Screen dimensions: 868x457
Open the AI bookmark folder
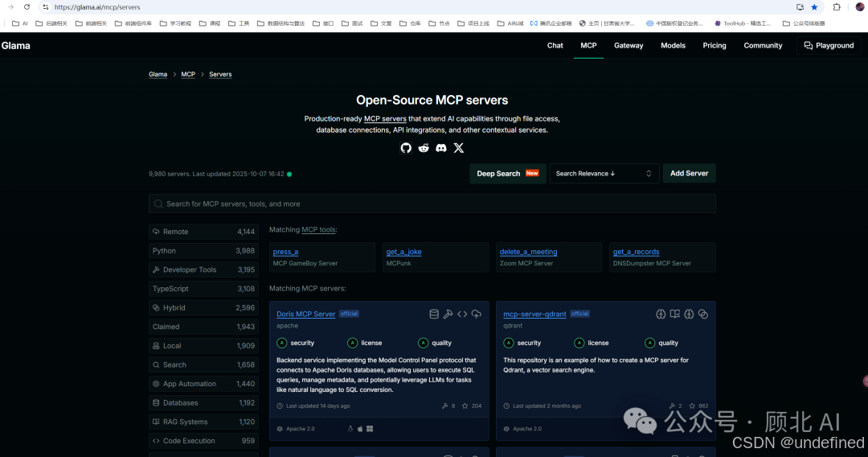click(x=20, y=23)
